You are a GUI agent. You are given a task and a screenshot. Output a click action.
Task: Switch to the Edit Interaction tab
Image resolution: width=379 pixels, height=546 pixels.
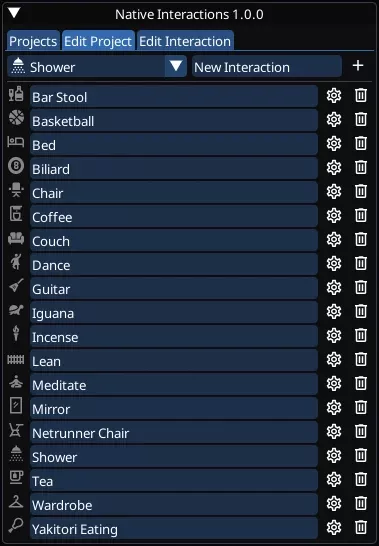point(185,40)
